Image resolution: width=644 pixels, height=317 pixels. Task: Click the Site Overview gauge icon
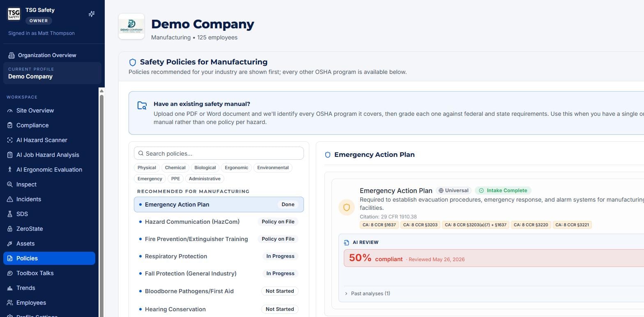[x=10, y=110]
